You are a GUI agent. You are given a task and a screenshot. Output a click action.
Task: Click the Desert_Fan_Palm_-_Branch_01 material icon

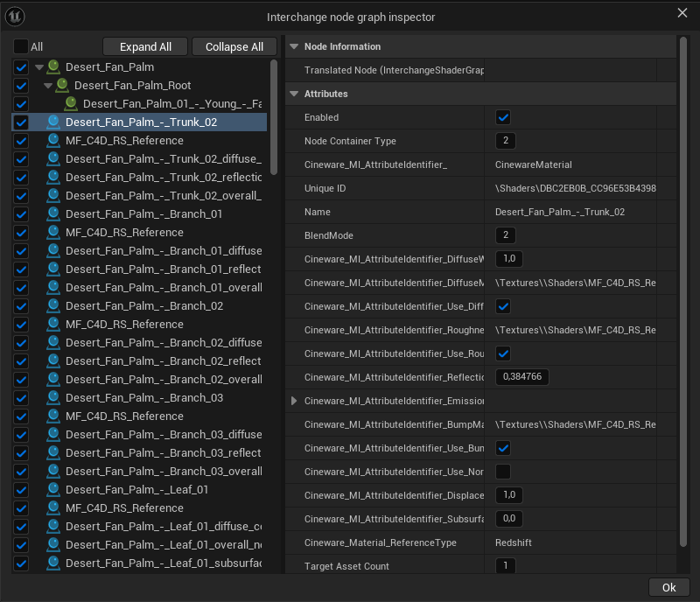[x=53, y=214]
